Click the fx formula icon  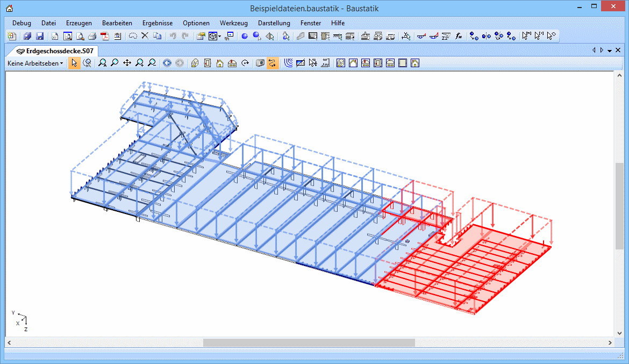click(x=459, y=37)
